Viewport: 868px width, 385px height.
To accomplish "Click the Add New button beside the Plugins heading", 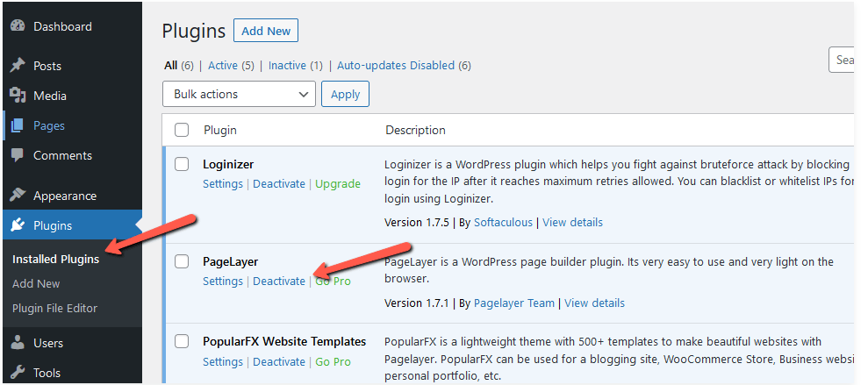I will tap(266, 31).
